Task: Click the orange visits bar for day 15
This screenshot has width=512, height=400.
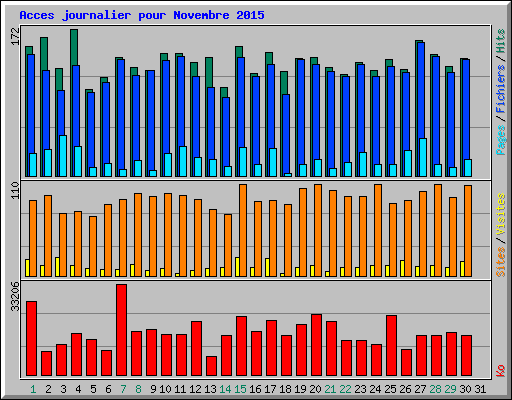Action: (x=243, y=230)
